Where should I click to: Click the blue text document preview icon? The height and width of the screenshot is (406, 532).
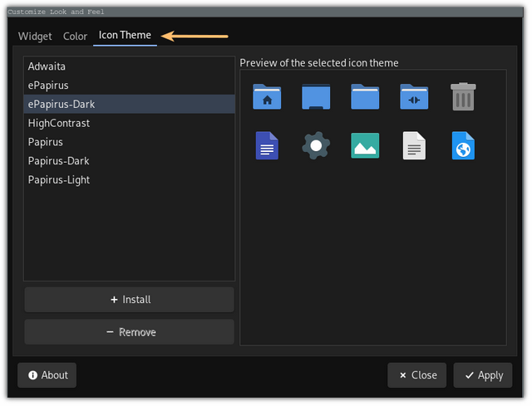pos(267,145)
